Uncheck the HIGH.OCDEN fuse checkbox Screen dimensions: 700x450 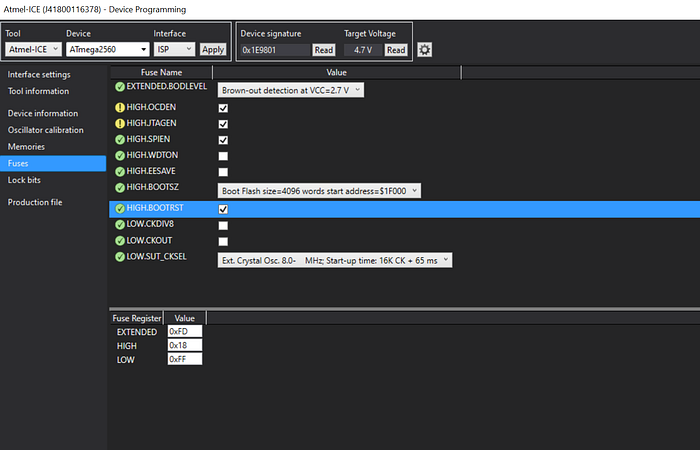click(x=223, y=108)
